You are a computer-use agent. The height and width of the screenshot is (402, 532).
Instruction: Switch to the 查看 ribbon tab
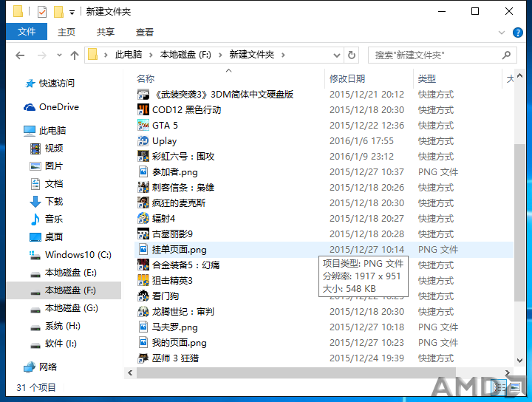pyautogui.click(x=145, y=33)
